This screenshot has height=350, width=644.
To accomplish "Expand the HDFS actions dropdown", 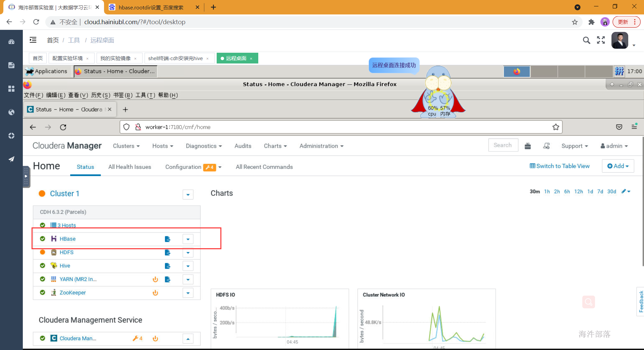I will tap(188, 253).
